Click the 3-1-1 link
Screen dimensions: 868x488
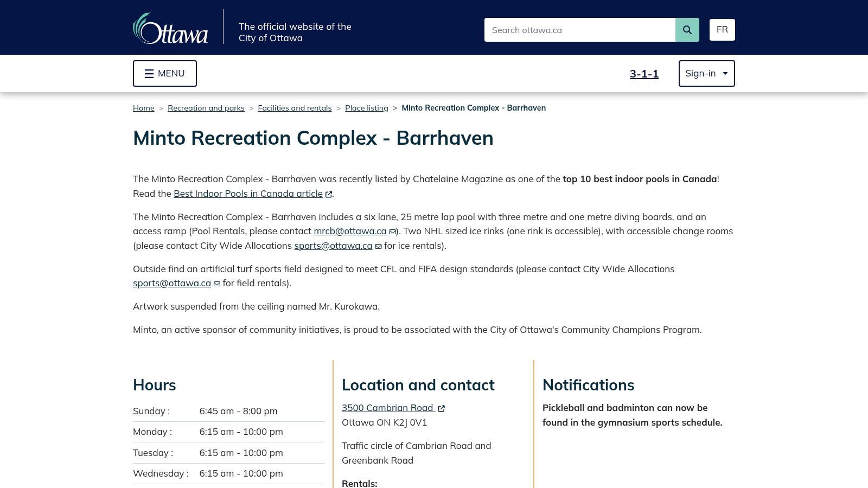coord(644,73)
